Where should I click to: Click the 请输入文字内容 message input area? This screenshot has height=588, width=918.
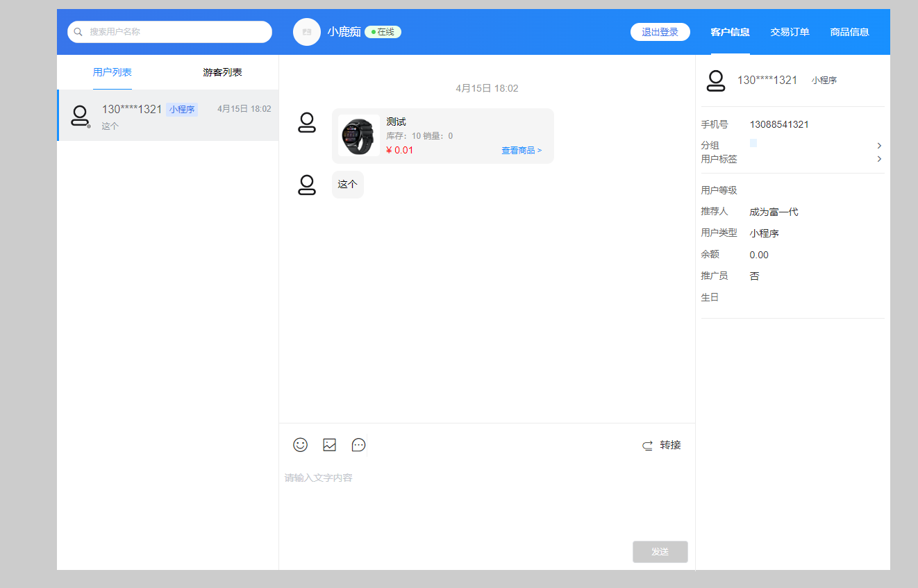(x=486, y=500)
